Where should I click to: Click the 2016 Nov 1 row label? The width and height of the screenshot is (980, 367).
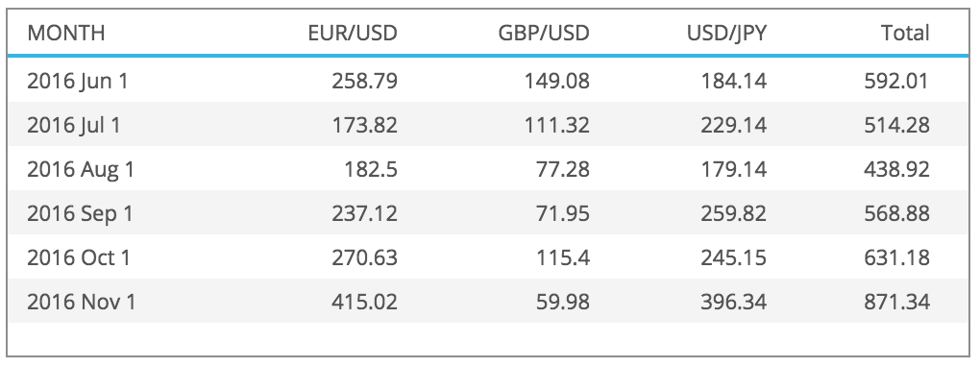tap(82, 302)
